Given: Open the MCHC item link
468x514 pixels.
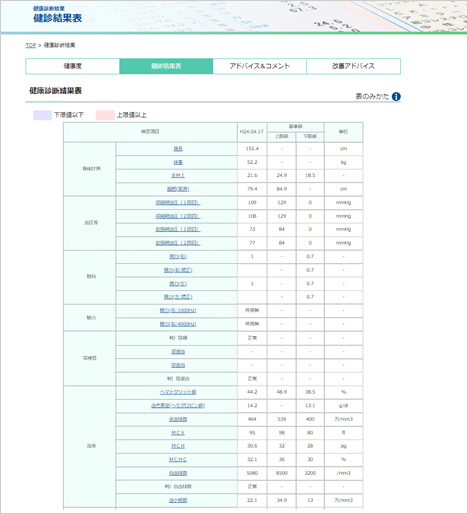Looking at the screenshot, I should pyautogui.click(x=178, y=460).
